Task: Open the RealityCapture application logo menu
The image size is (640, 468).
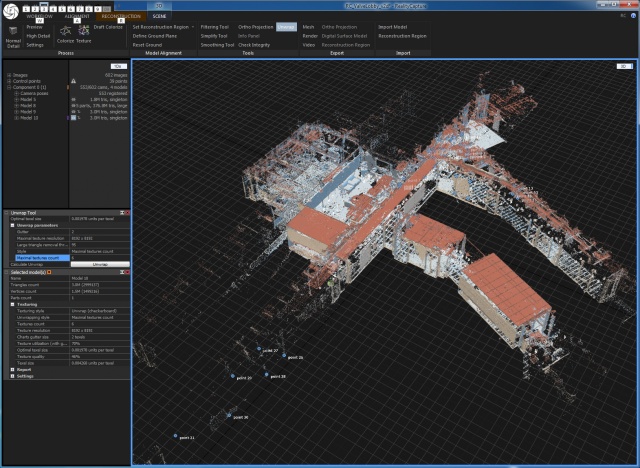Action: (x=11, y=11)
